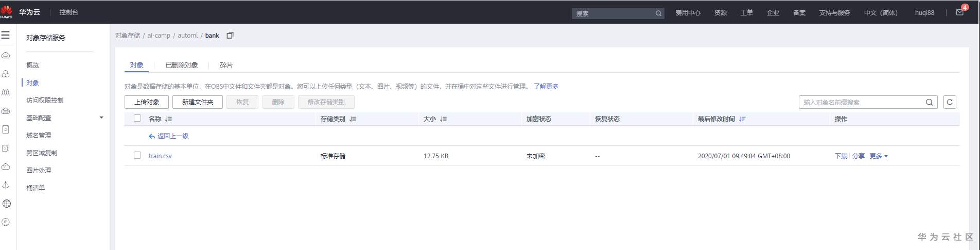
Task: Open 访问权限控制 in sidebar
Action: pyautogui.click(x=45, y=101)
